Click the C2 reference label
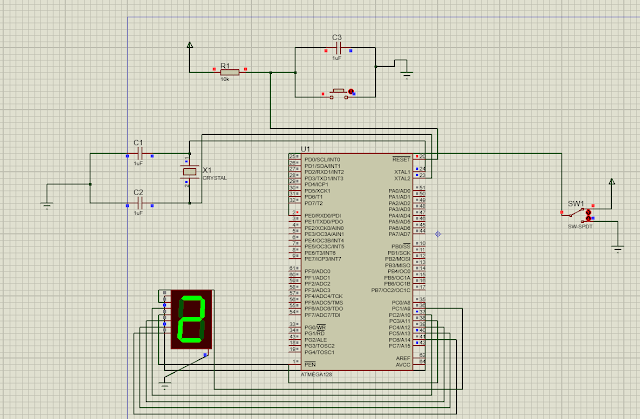 [138, 192]
